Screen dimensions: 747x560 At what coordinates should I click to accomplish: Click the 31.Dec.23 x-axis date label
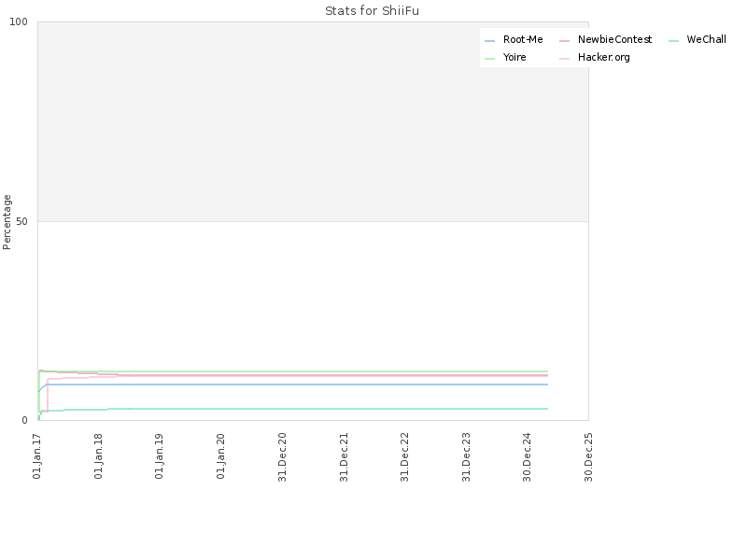(466, 457)
